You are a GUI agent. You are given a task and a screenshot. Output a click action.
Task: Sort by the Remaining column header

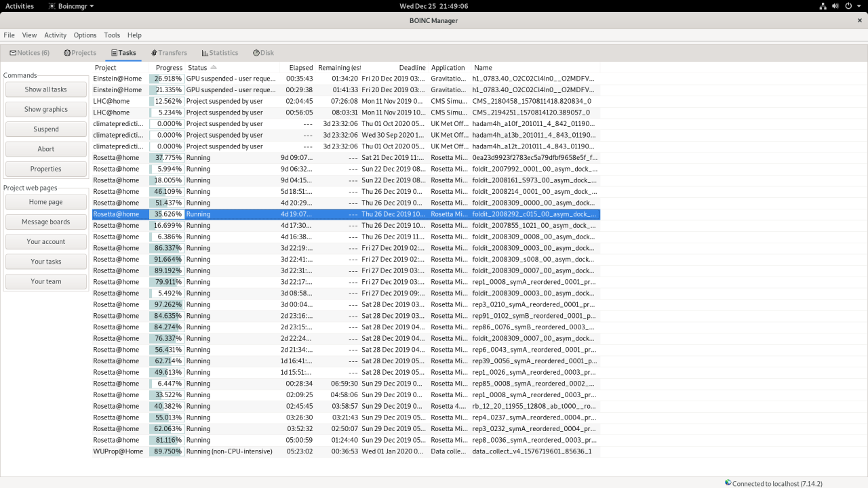pos(338,68)
